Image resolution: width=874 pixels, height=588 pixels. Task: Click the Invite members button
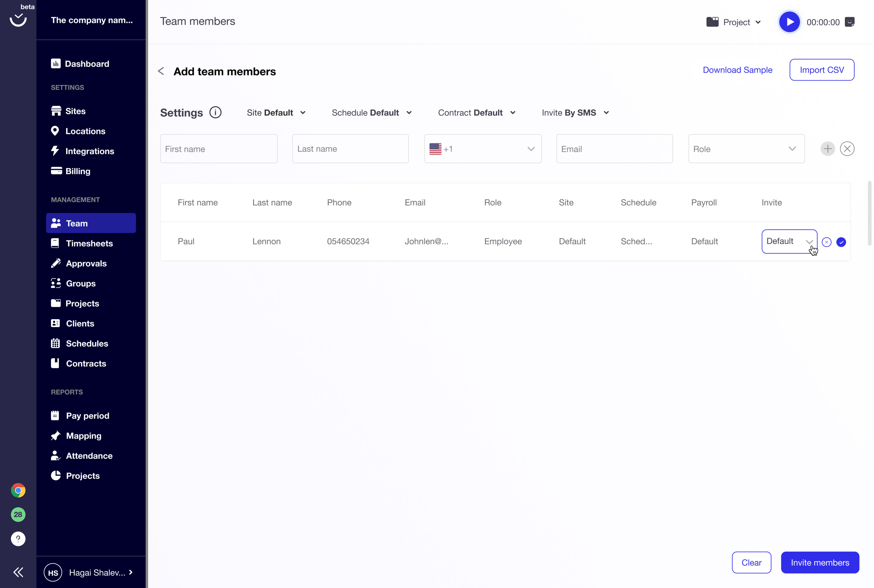click(x=820, y=562)
